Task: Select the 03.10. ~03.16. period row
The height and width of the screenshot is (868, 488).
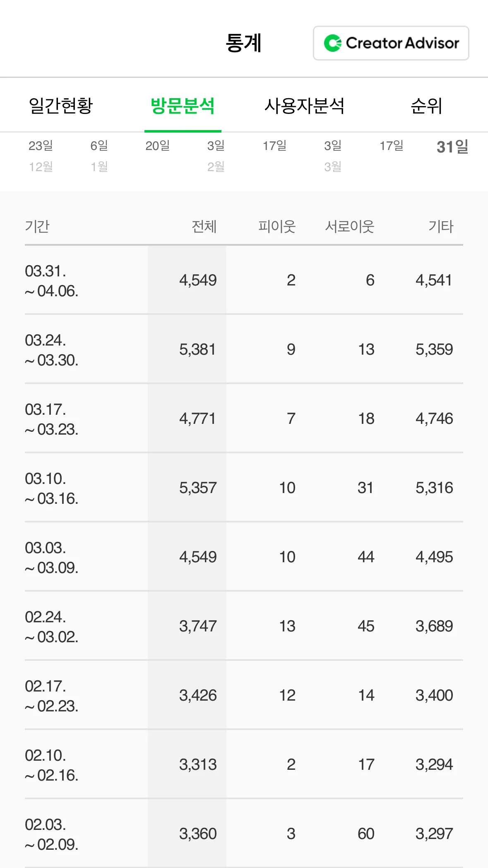Action: click(x=52, y=488)
